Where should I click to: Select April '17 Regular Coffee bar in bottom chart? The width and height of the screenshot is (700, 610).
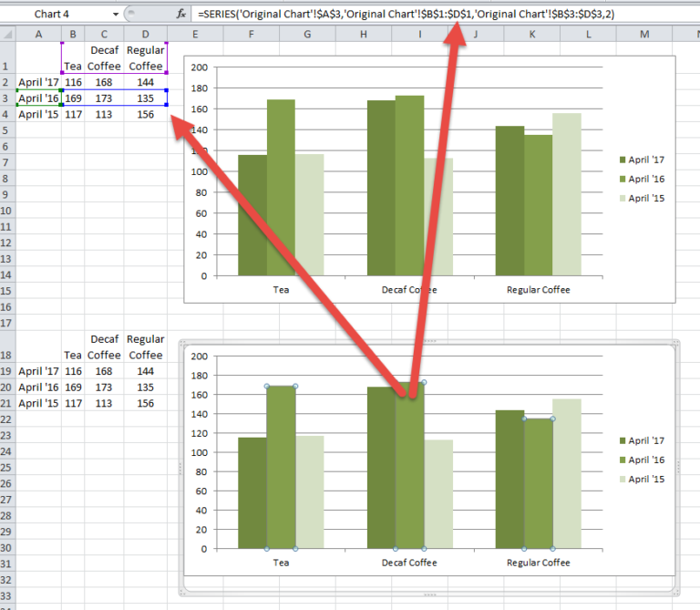(x=510, y=480)
